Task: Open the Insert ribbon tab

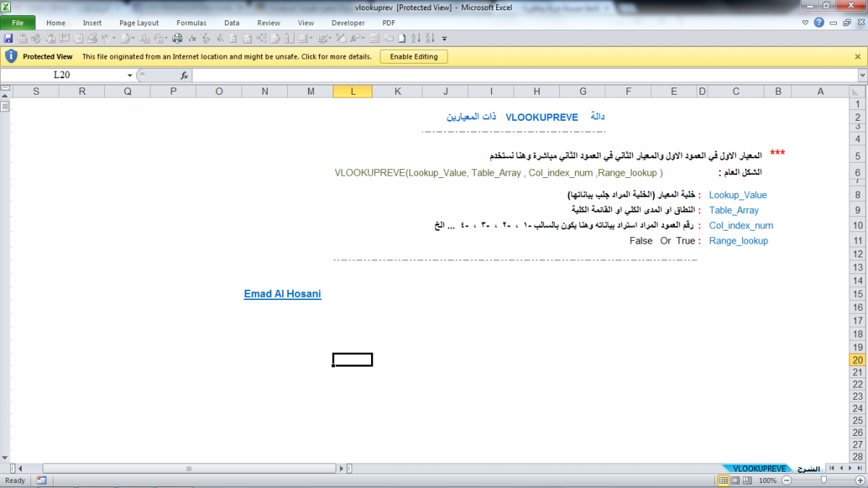Action: point(92,23)
